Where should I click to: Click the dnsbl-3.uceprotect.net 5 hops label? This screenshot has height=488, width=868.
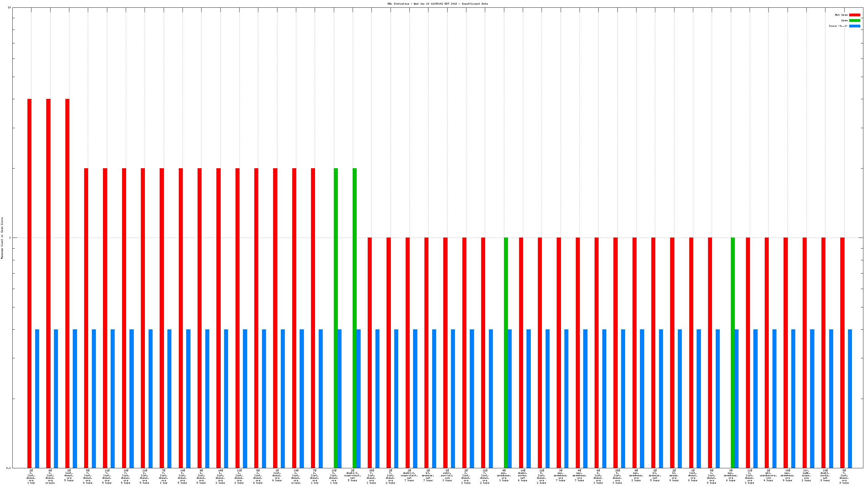352,476
